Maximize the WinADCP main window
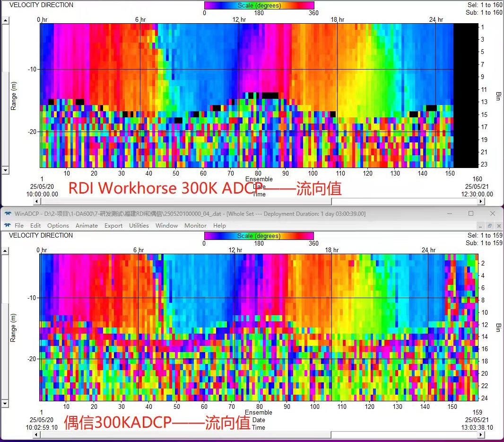The width and height of the screenshot is (504, 442). click(x=470, y=214)
